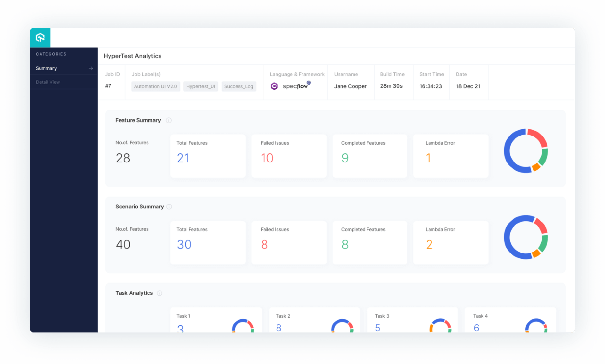Click the Automation UI V2.0 job label
The width and height of the screenshot is (605, 364).
coord(155,86)
